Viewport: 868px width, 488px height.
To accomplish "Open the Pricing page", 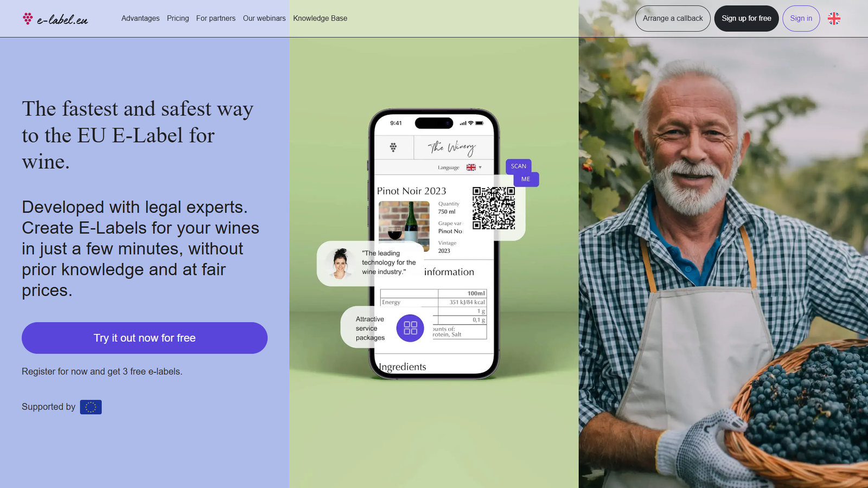I will [x=178, y=18].
